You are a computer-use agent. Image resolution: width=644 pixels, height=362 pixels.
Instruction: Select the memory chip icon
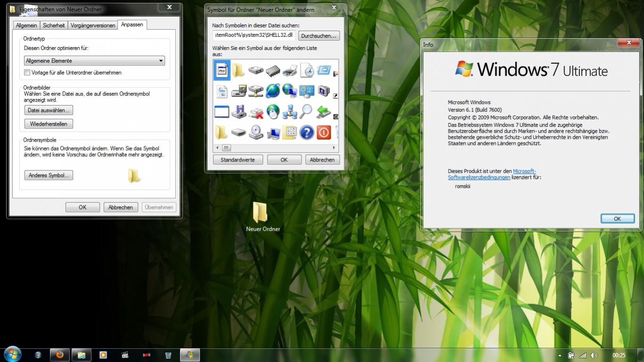coord(273,71)
